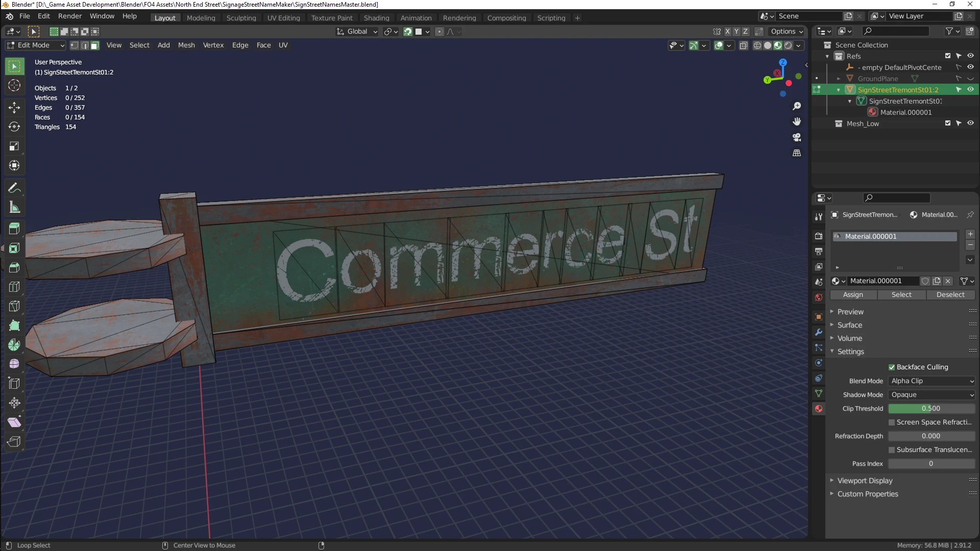Select the Scale tool
This screenshot has height=551, width=980.
click(14, 146)
